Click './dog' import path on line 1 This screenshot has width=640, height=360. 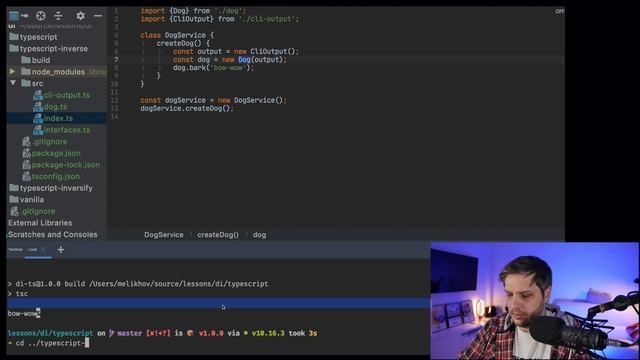click(x=228, y=11)
